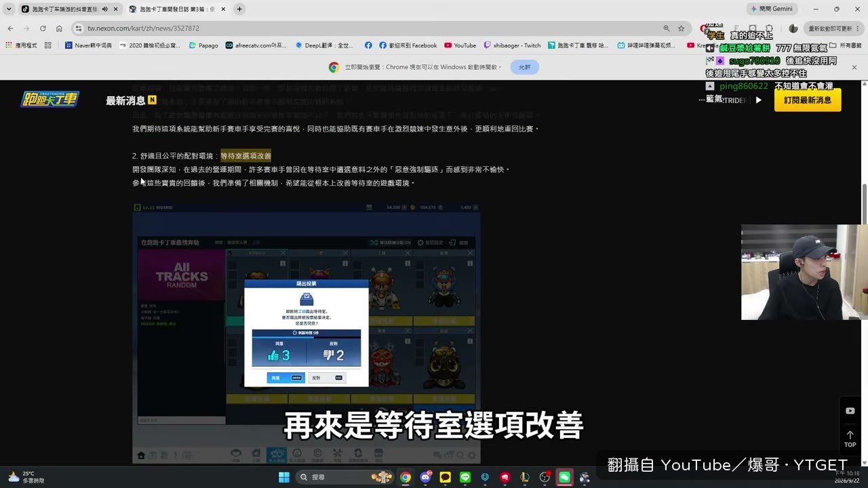Mute the audio on the first tab
Image resolution: width=868 pixels, height=488 pixels.
[104, 9]
